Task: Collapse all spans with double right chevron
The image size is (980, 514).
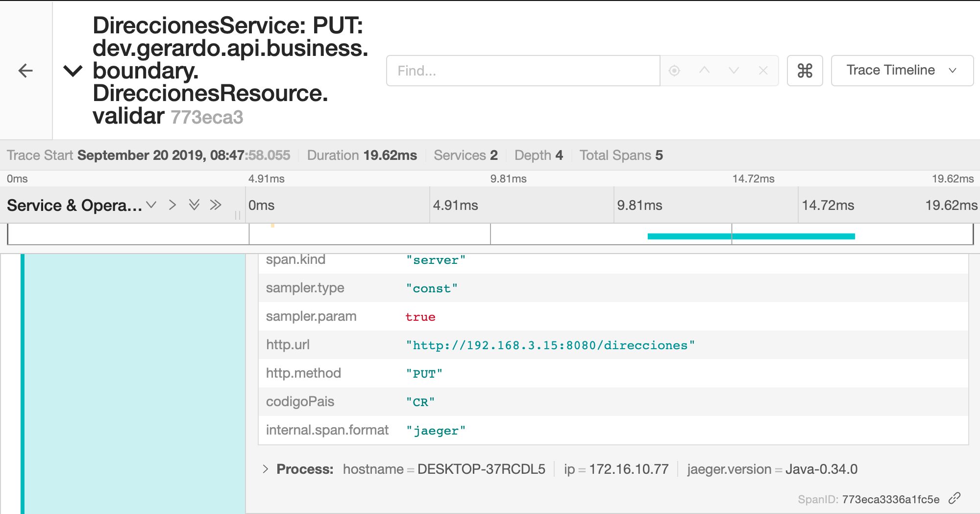Action: (x=216, y=205)
